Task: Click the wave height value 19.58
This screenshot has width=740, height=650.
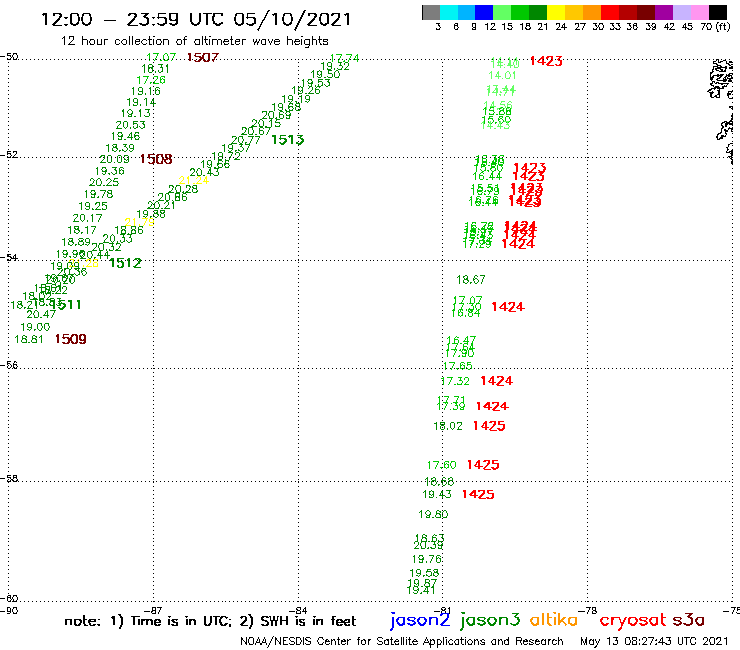Action: pos(424,573)
